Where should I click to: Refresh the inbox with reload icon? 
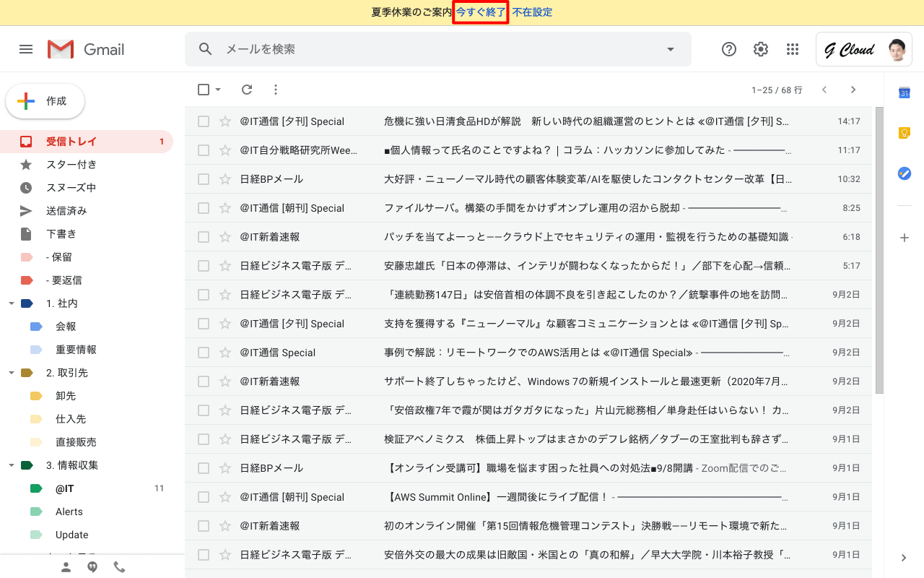click(x=247, y=90)
